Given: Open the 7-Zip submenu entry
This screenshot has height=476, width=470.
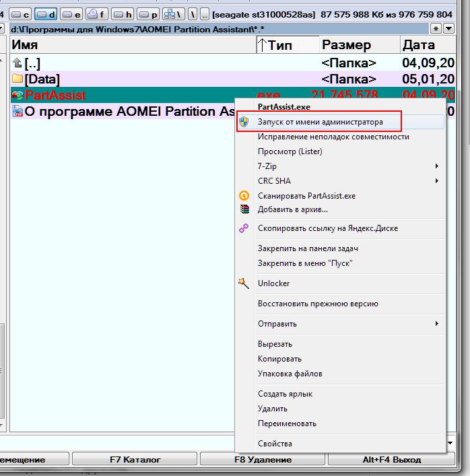Looking at the screenshot, I should 340,166.
